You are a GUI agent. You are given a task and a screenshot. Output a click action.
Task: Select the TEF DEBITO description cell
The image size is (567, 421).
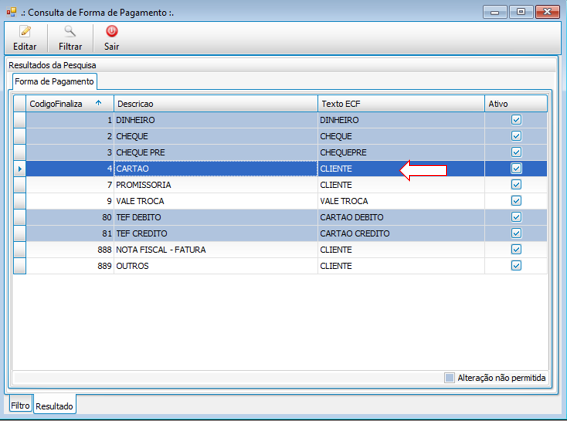click(216, 217)
